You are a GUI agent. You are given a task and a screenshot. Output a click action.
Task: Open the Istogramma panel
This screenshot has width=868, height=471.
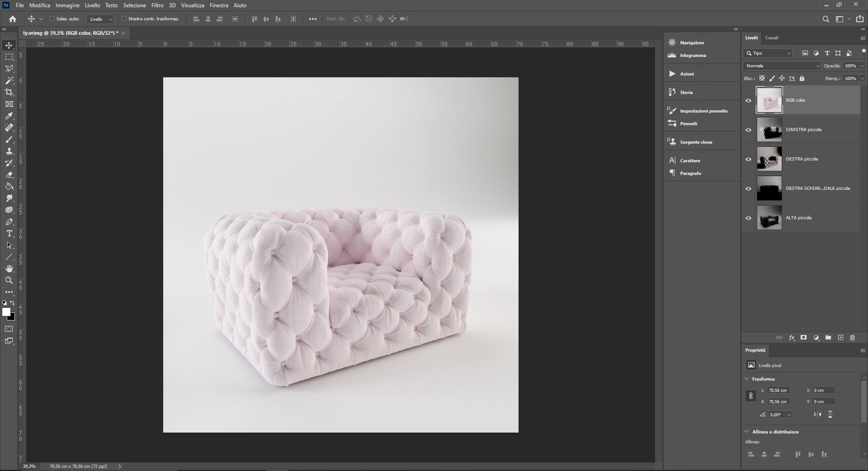point(693,55)
